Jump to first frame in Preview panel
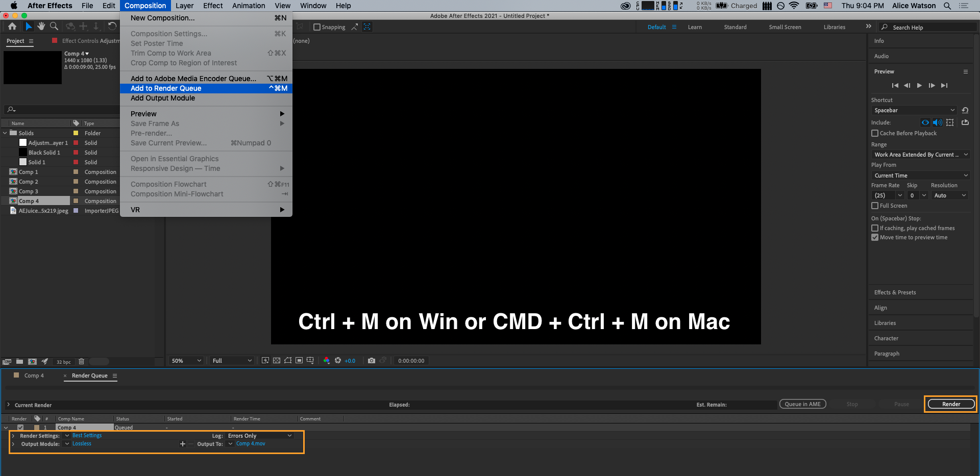This screenshot has width=980, height=476. [895, 86]
